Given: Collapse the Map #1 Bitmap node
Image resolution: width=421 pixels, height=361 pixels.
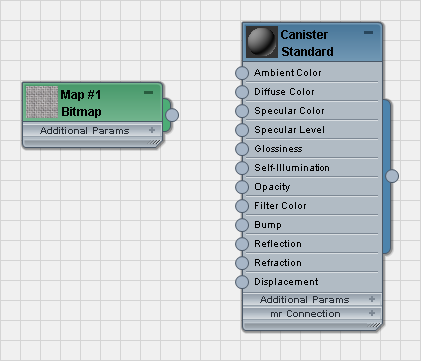Looking at the screenshot, I should [x=148, y=92].
